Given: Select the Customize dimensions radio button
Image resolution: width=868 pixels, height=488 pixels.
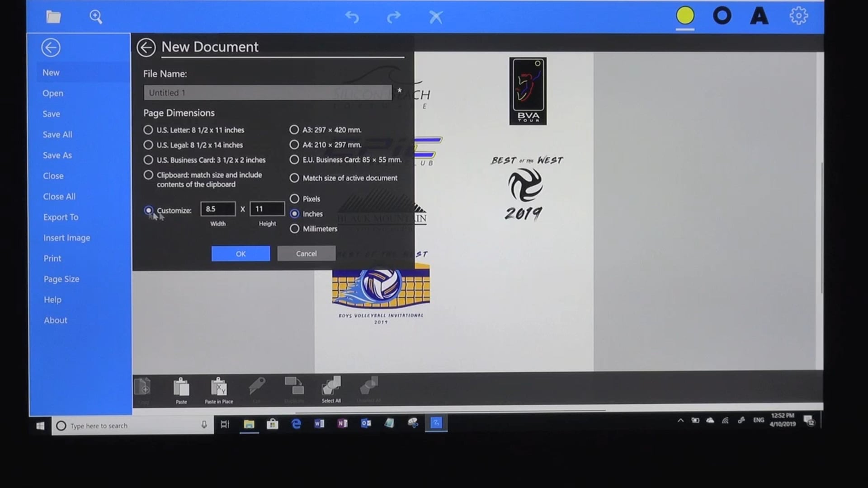Looking at the screenshot, I should [x=148, y=210].
